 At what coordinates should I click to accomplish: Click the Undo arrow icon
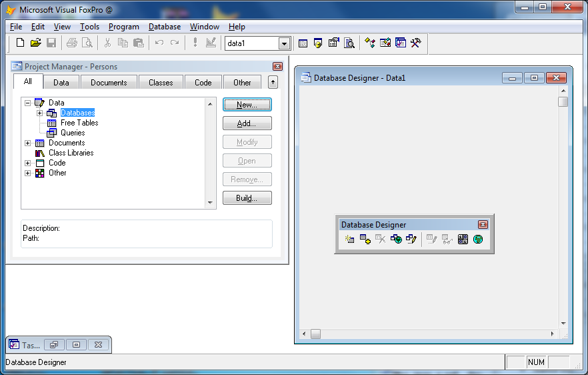(x=159, y=43)
